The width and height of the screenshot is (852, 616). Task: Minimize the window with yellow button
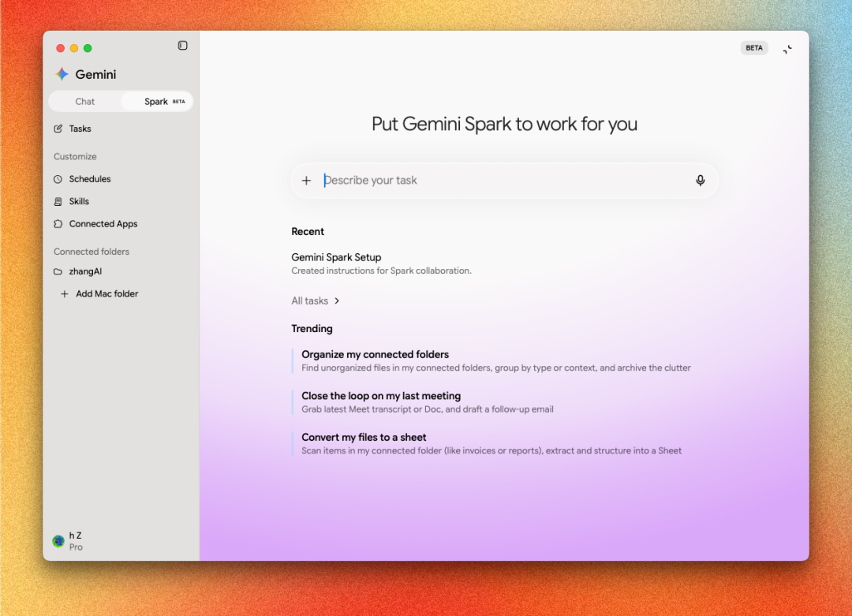pos(74,48)
